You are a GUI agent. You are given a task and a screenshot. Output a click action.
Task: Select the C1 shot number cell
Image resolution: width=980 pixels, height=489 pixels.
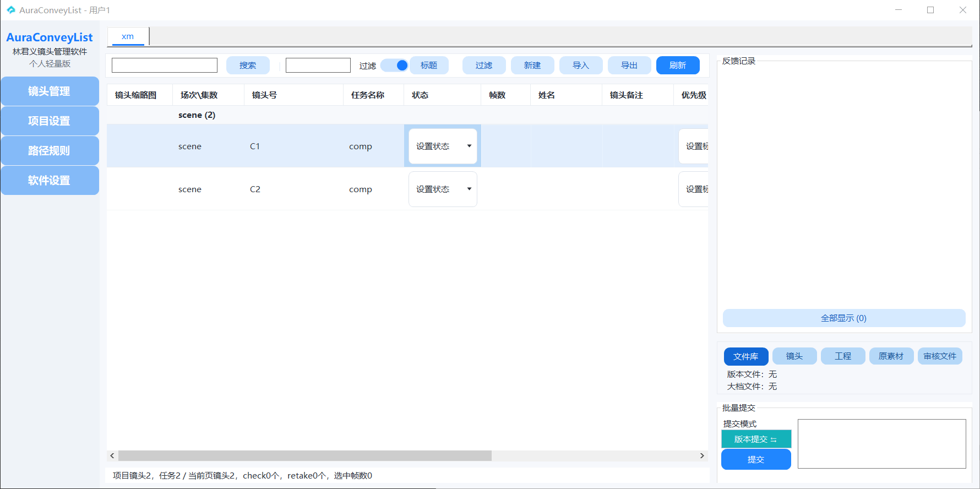(294, 146)
